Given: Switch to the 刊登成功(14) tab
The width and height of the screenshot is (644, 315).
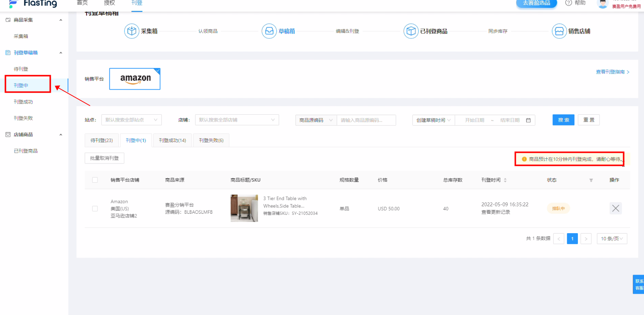Looking at the screenshot, I should [172, 140].
